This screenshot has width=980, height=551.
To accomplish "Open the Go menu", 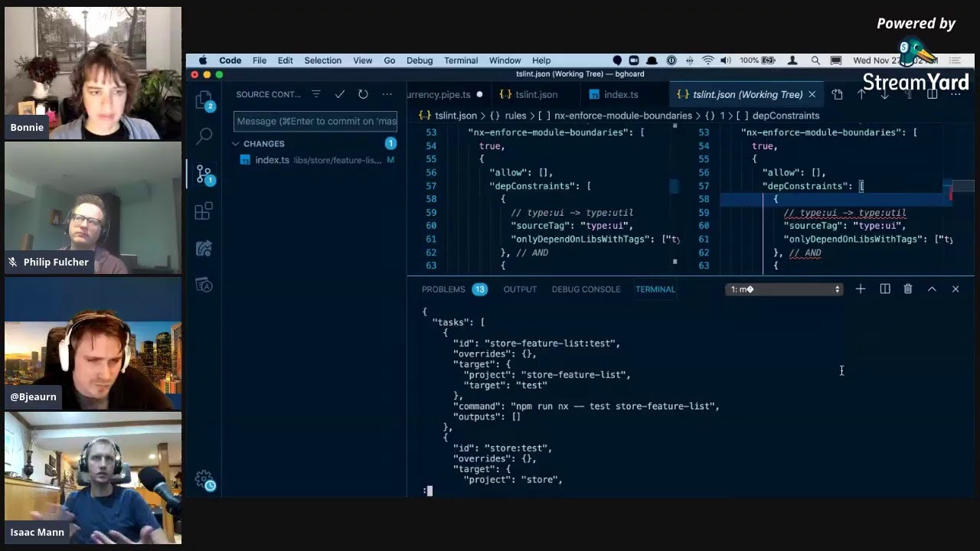I will pyautogui.click(x=390, y=60).
